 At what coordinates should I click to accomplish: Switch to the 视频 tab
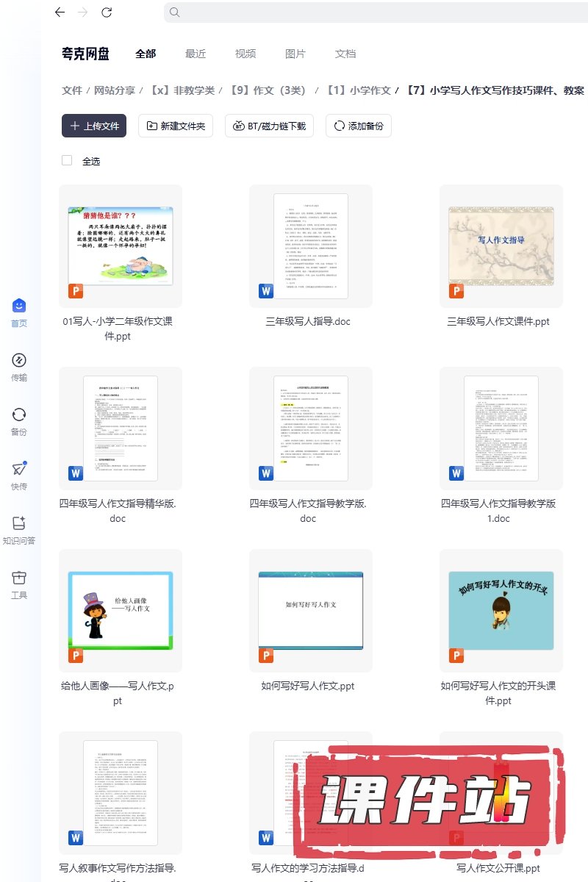tap(245, 54)
